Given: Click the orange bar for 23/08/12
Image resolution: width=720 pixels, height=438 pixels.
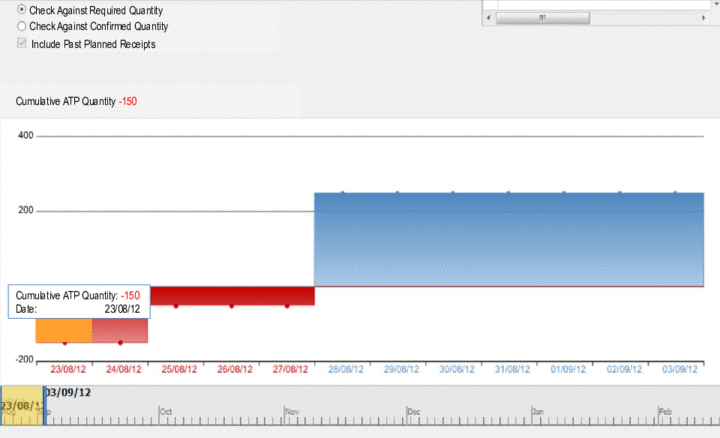Looking at the screenshot, I should [64, 331].
